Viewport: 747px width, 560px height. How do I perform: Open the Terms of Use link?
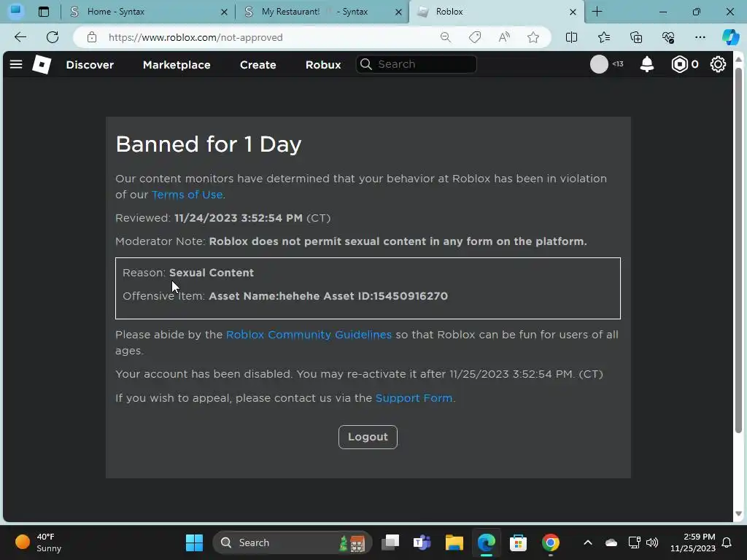point(187,195)
